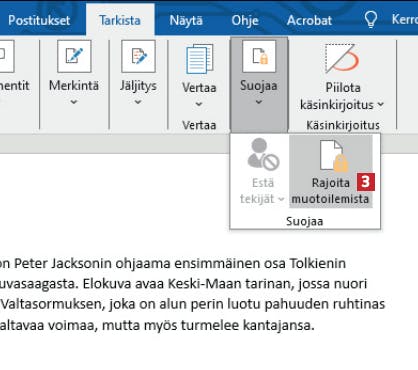This screenshot has width=418, height=370.
Task: Open the Estä tekijät dropdown arrow
Action: tap(281, 199)
